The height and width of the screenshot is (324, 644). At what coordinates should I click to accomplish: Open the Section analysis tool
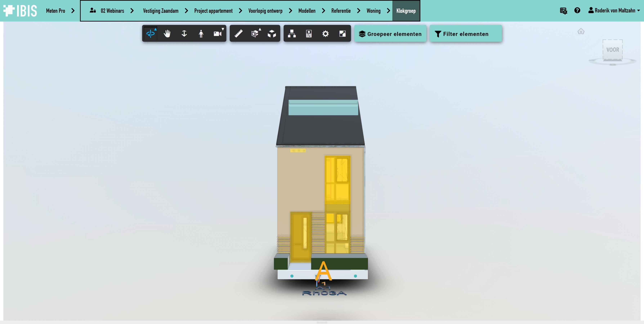pos(255,33)
